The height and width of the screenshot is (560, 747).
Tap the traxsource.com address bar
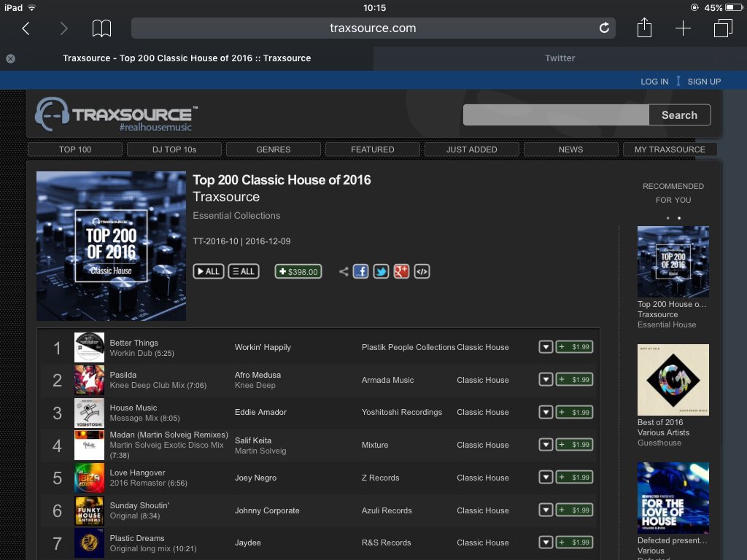(373, 28)
